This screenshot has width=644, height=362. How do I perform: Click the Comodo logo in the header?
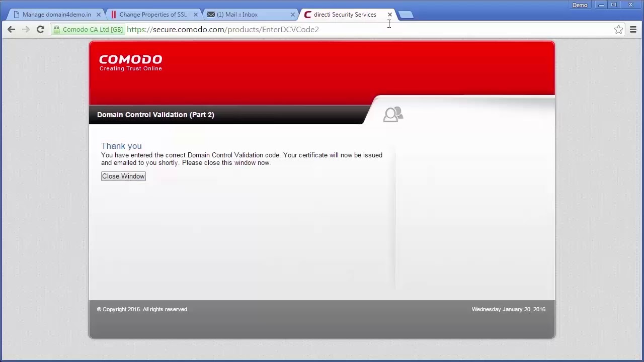coord(130,63)
